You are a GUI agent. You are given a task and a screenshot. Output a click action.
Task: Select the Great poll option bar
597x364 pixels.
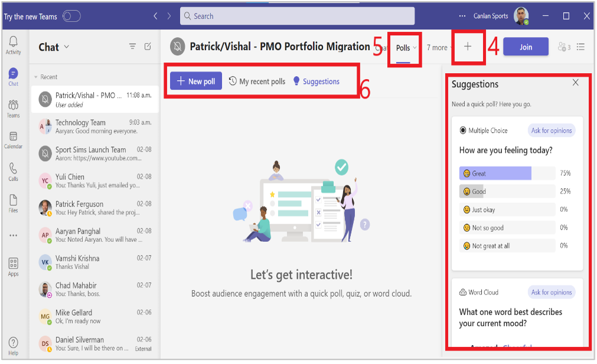point(507,173)
